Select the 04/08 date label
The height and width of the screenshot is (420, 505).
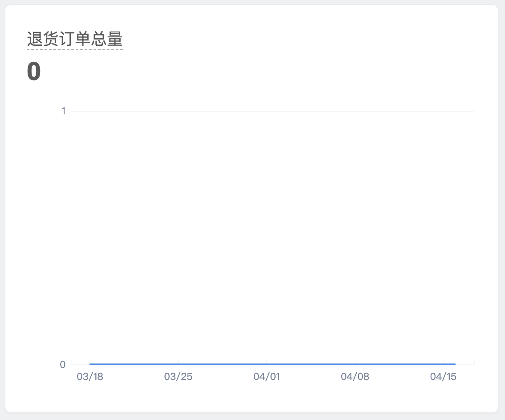click(x=355, y=376)
